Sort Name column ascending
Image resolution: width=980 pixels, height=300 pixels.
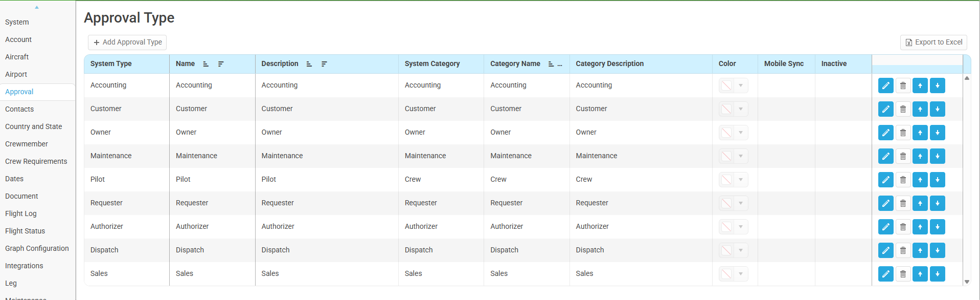(206, 64)
